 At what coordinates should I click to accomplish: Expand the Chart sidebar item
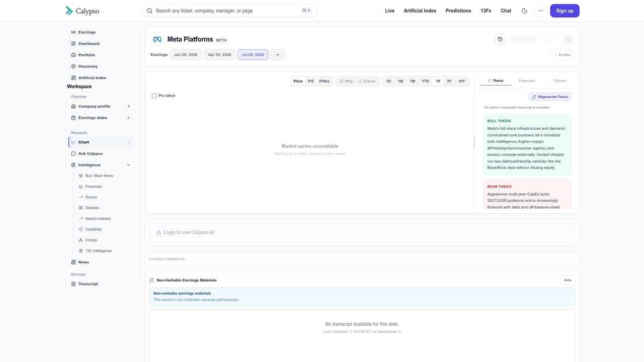tap(129, 142)
